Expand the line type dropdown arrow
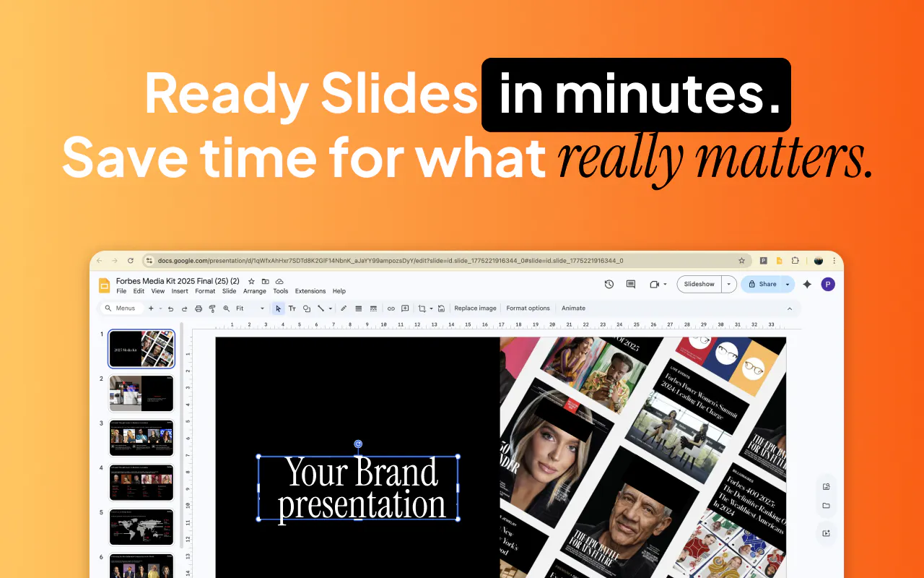Image resolution: width=924 pixels, height=578 pixels. 331,309
